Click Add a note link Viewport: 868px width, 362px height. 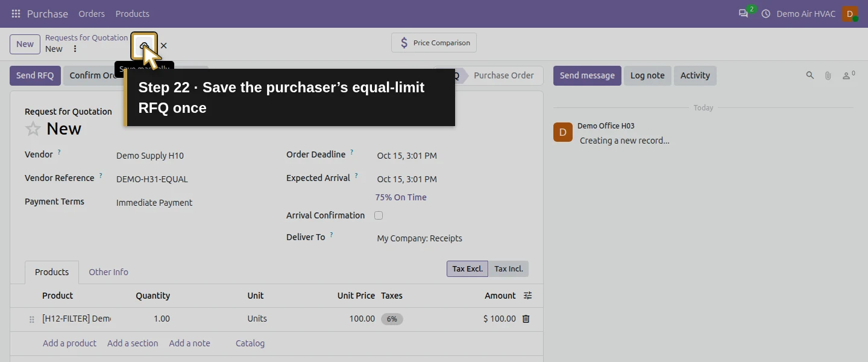pos(190,343)
